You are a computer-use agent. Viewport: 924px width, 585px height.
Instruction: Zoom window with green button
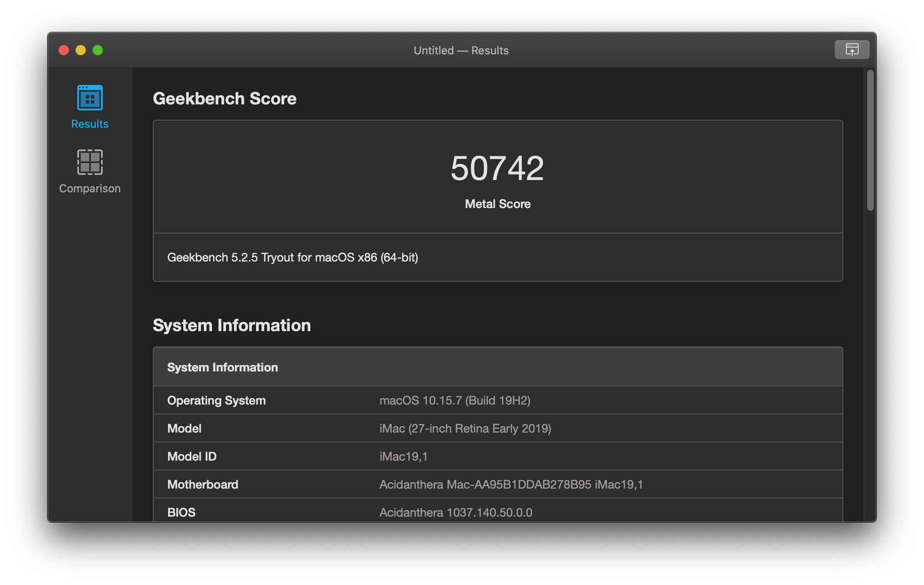tap(98, 50)
